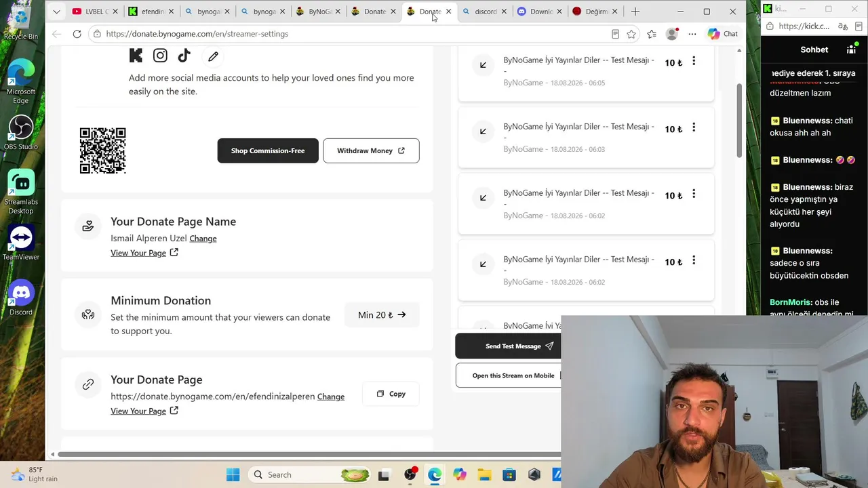Click Open this Stream on Mobile
This screenshot has width=868, height=488.
(509, 375)
